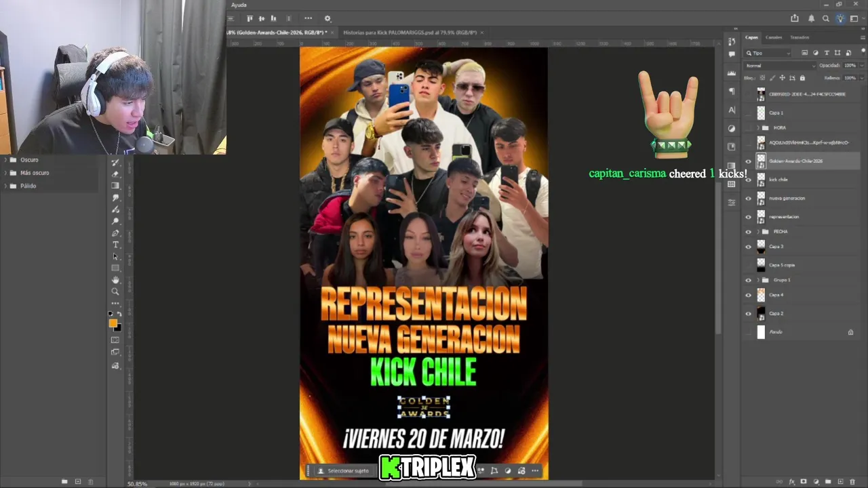Hide the Capa 4 layer
This screenshot has width=868, height=488.
(749, 295)
